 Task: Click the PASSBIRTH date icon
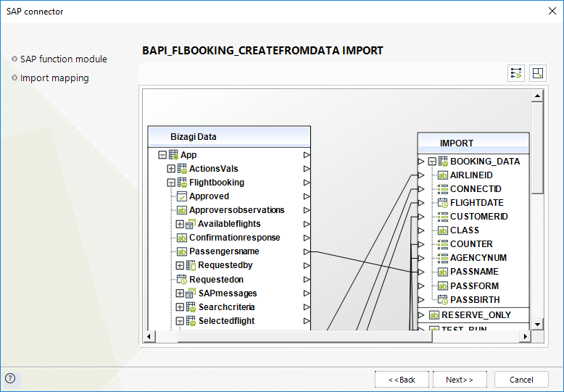tap(442, 299)
